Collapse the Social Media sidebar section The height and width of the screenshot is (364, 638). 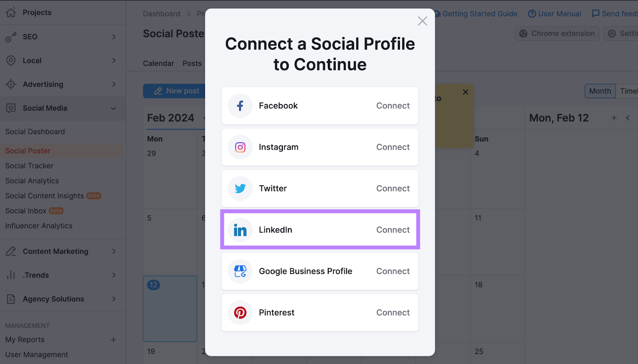point(114,108)
